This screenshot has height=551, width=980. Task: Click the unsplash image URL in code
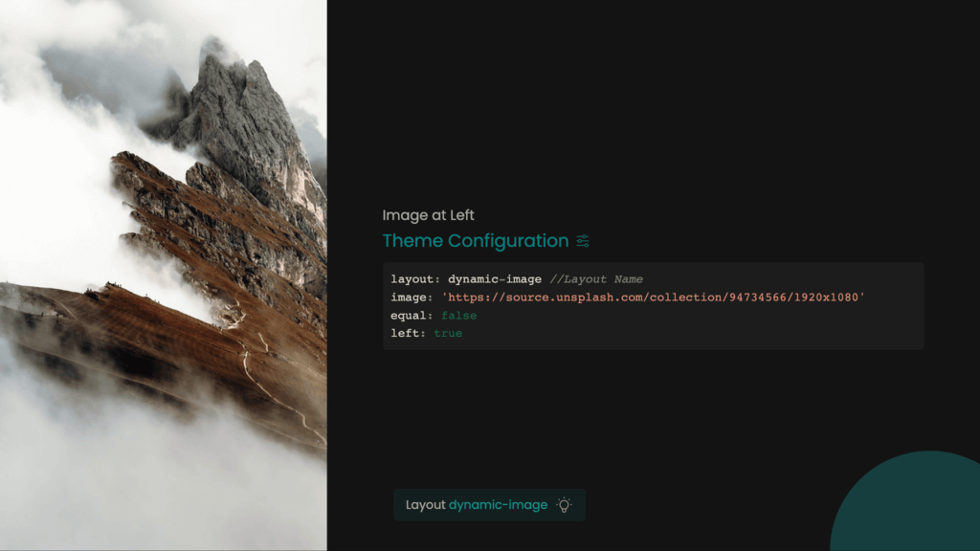pyautogui.click(x=653, y=298)
